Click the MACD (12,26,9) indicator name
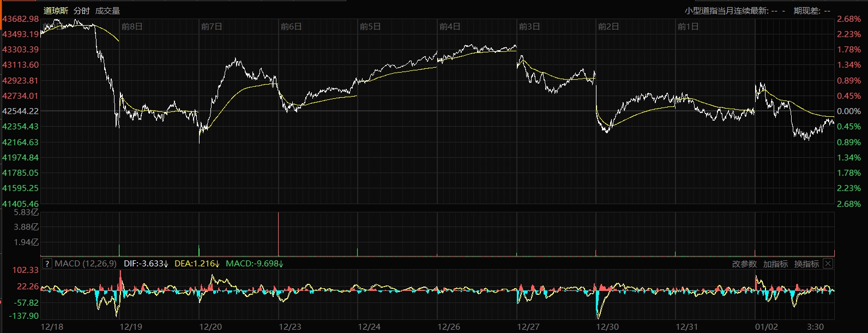This screenshot has height=333, width=868. (x=86, y=264)
